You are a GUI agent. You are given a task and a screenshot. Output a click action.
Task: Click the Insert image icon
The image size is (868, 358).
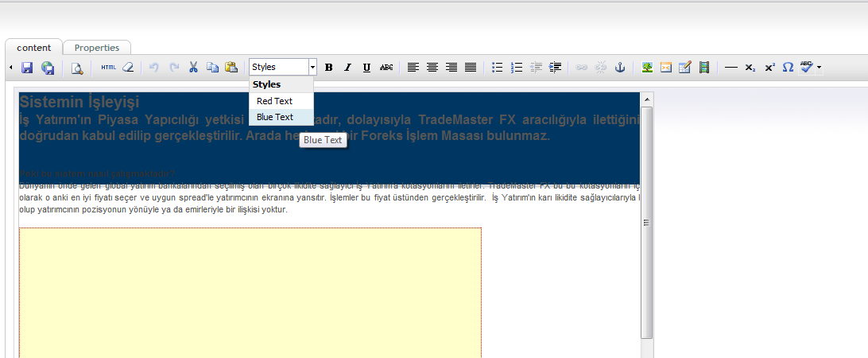648,68
